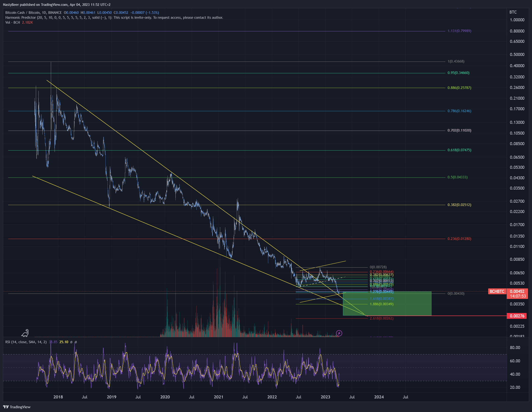Click the bar countdown timer 14:07:53
This screenshot has height=412, width=532.
518,296
